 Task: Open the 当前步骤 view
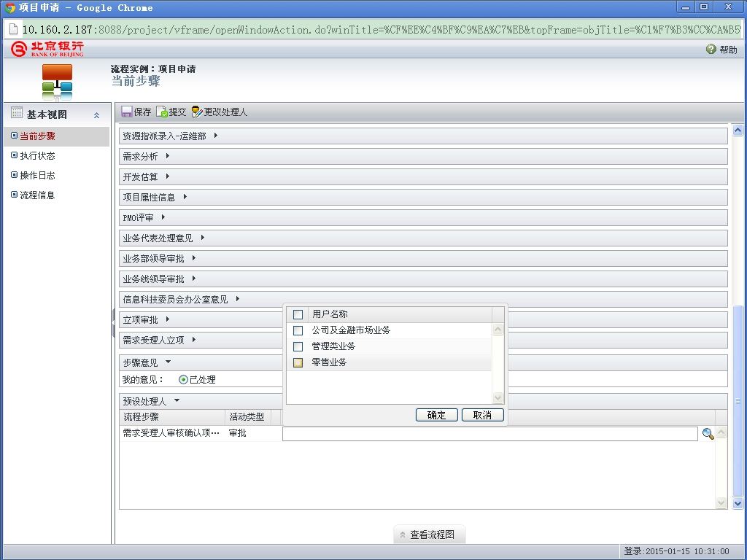(x=38, y=136)
